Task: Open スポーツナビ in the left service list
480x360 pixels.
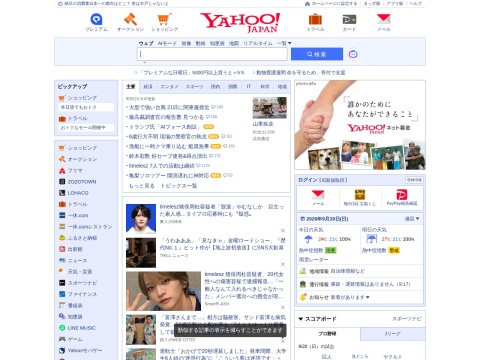Action: [78, 283]
